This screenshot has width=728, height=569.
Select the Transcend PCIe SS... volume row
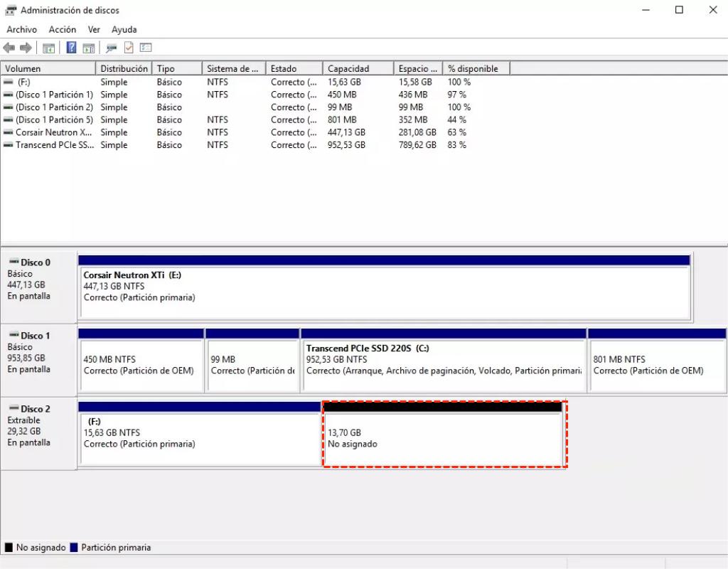click(255, 145)
